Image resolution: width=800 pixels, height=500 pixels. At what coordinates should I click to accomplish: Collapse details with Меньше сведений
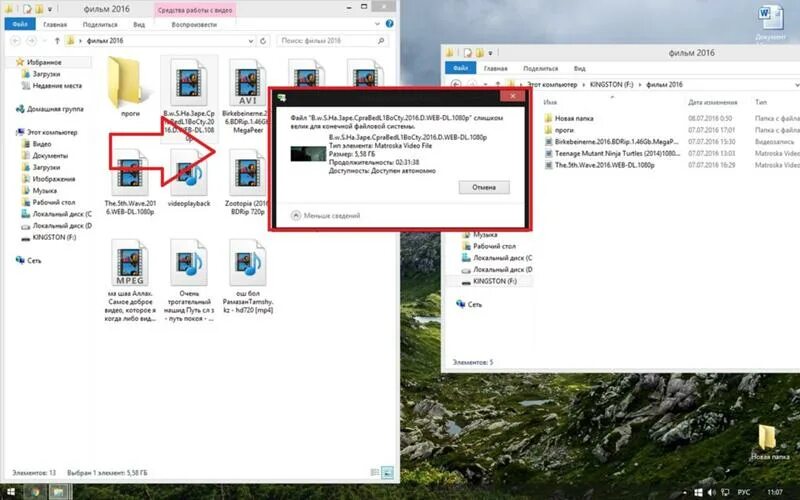[x=326, y=215]
